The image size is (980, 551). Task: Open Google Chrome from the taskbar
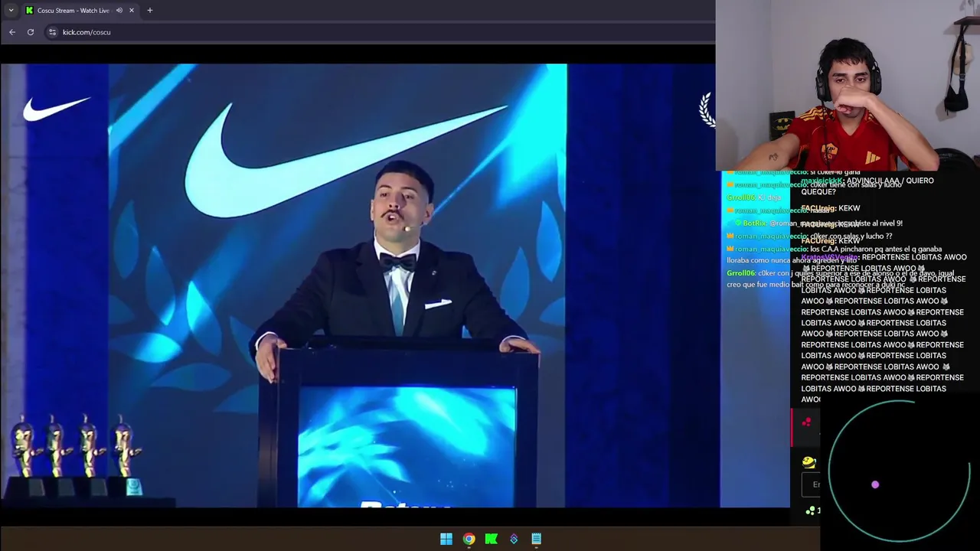tap(469, 539)
